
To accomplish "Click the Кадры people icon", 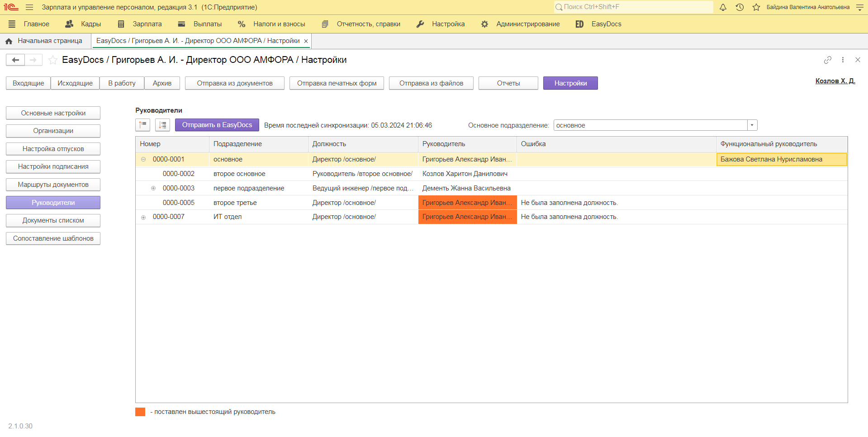I will (x=69, y=24).
